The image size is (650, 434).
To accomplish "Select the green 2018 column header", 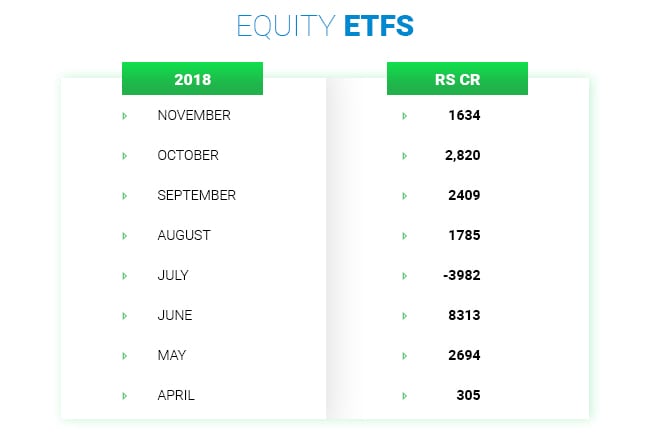I will (x=192, y=79).
